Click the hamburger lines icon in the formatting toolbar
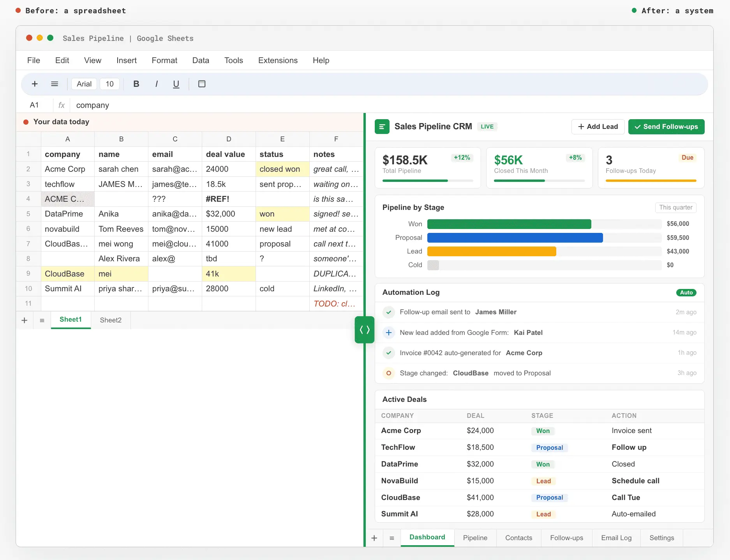Viewport: 730px width, 560px height. [55, 84]
